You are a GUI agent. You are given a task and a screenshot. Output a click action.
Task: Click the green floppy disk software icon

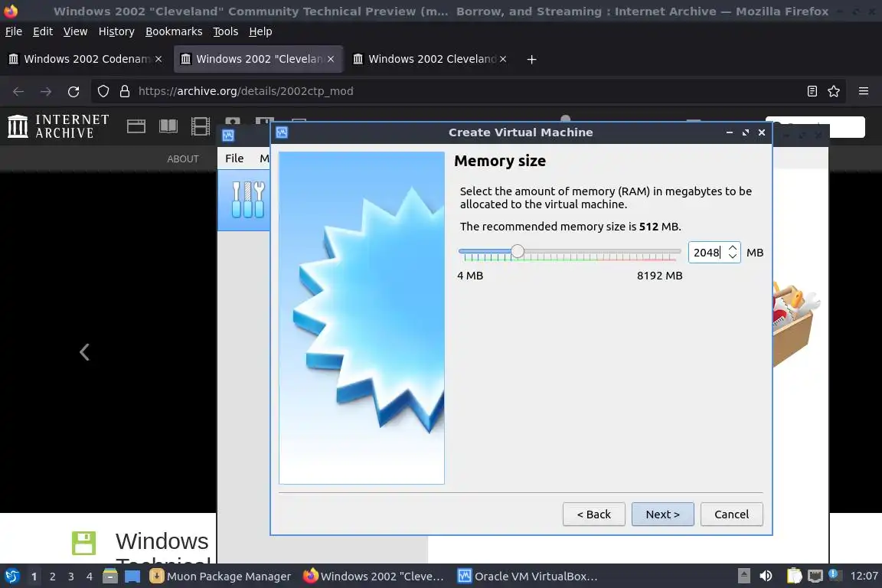click(83, 543)
